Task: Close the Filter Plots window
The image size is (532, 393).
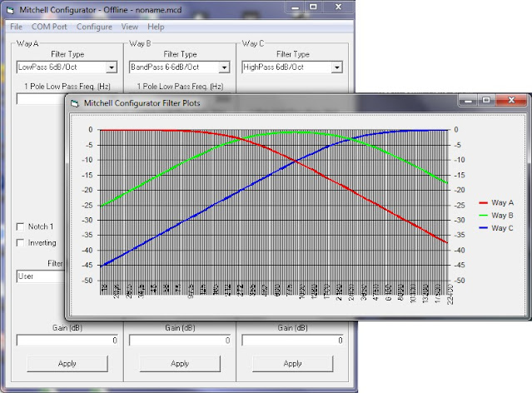Action: tap(512, 100)
